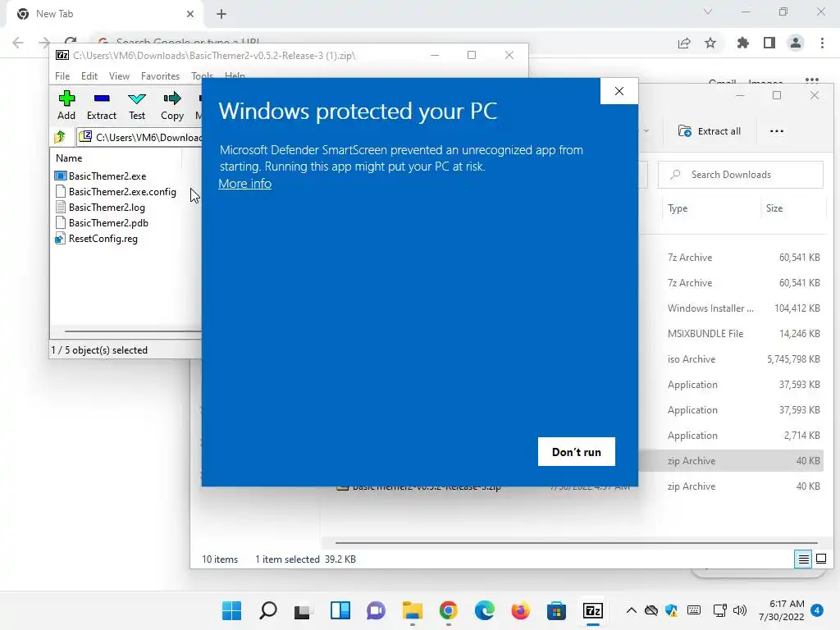The image size is (840, 630).
Task: Open taskbar Search
Action: (x=268, y=610)
